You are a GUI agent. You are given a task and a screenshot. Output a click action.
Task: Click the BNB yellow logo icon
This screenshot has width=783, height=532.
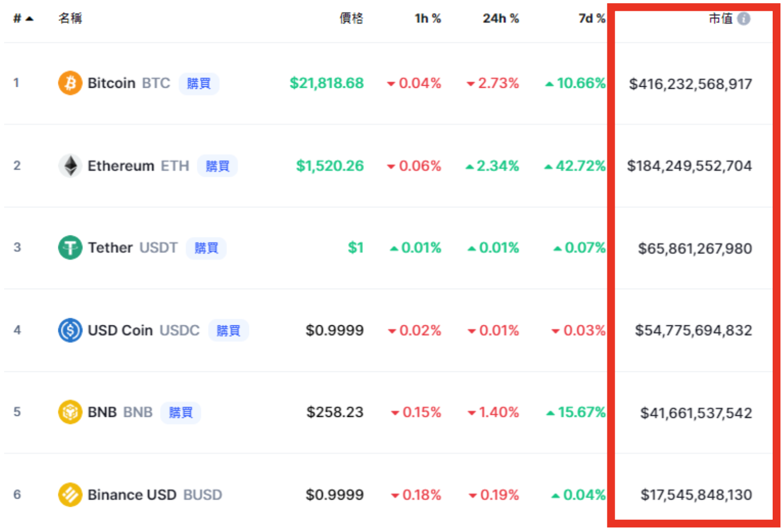70,412
